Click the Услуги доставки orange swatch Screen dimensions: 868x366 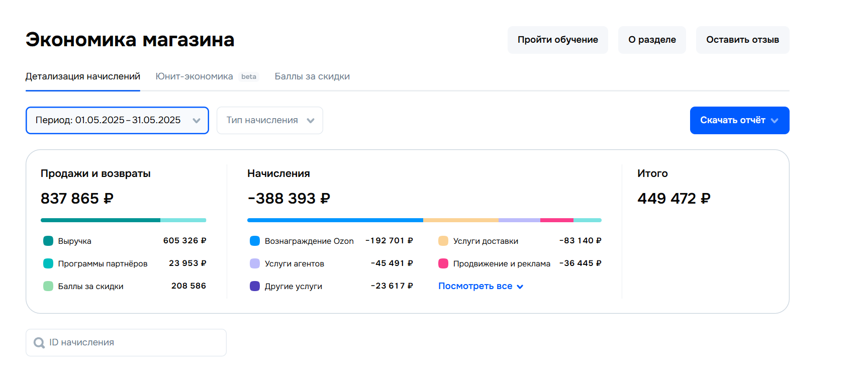click(443, 241)
